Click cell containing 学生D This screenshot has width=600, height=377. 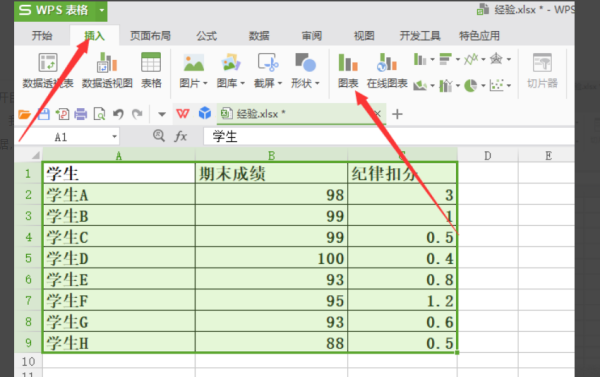119,258
